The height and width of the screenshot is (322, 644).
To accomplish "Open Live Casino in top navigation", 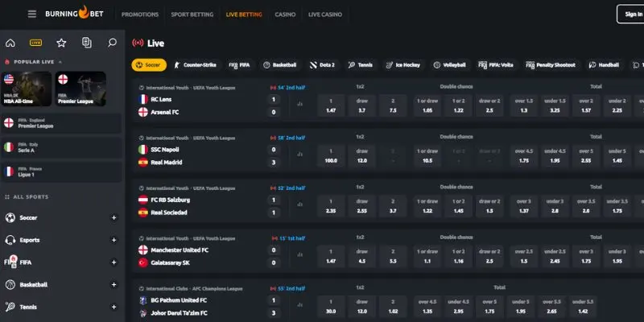I will 325,14.
